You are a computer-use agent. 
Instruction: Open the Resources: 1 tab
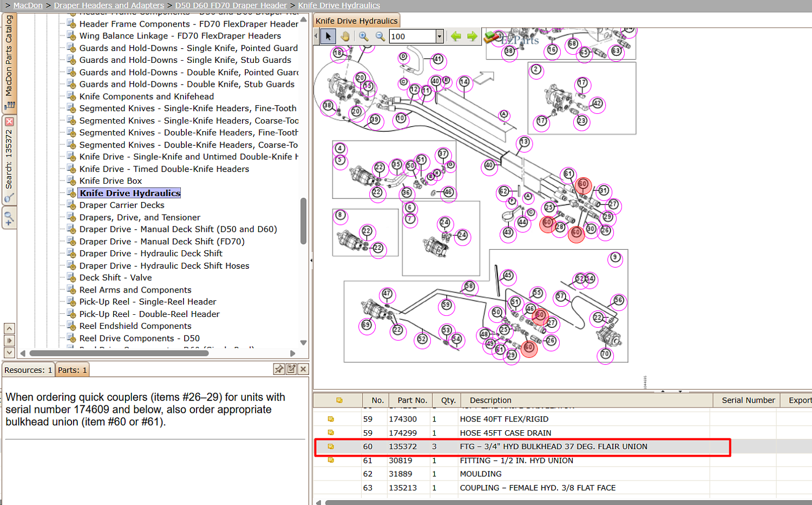click(x=28, y=370)
